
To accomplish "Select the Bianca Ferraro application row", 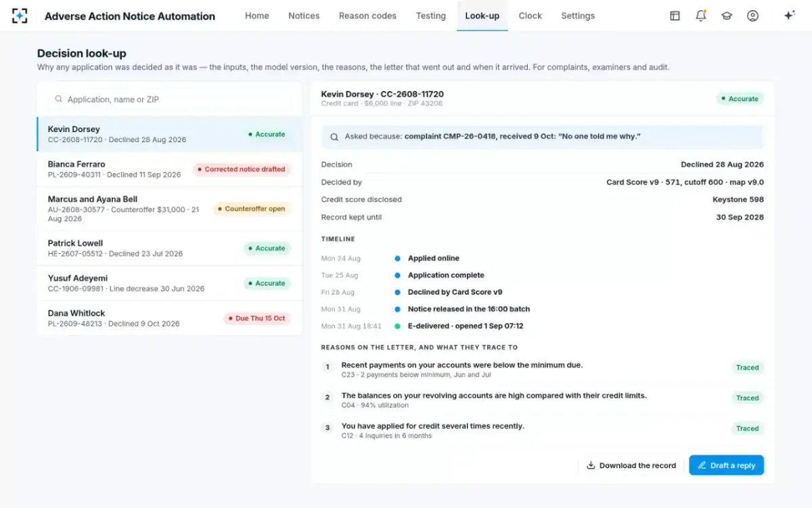I will pos(170,169).
